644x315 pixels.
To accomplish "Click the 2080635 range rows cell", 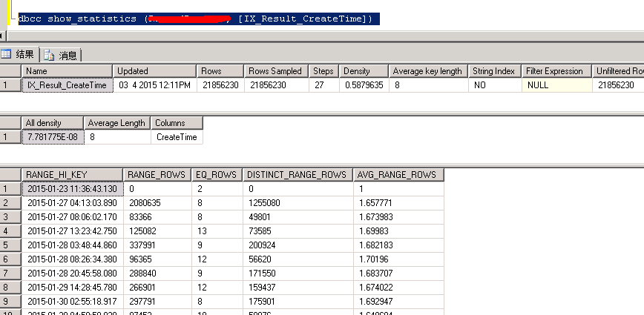I will [x=157, y=203].
